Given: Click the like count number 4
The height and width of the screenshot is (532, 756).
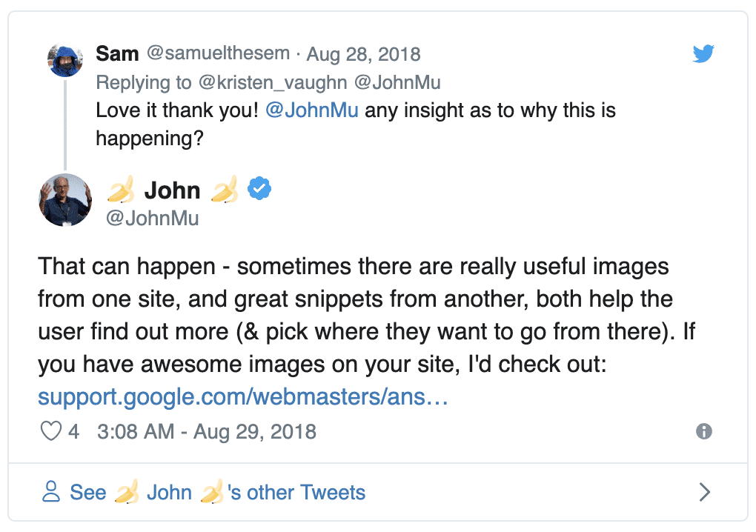Looking at the screenshot, I should pos(73,431).
